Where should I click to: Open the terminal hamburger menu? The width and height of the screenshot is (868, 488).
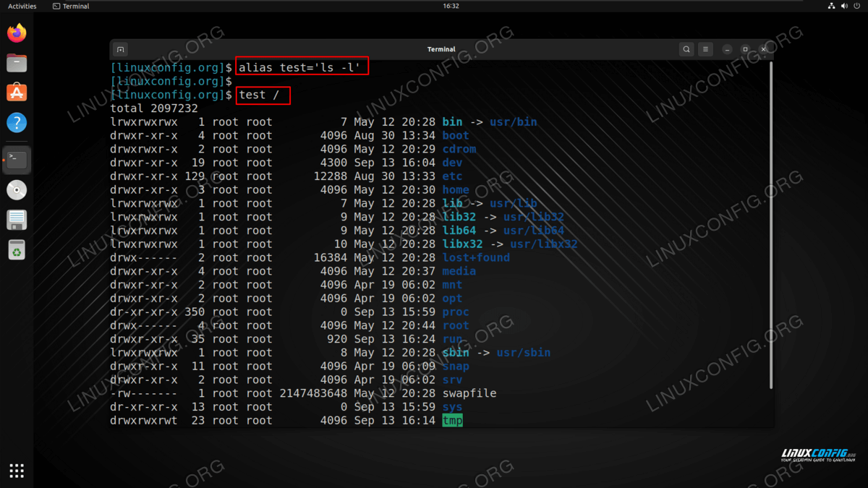(x=706, y=49)
